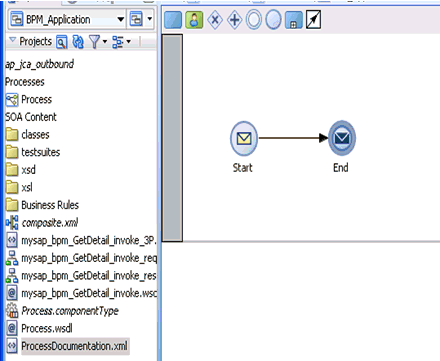Click the classes folder icon
440x361 pixels.
[x=12, y=135]
